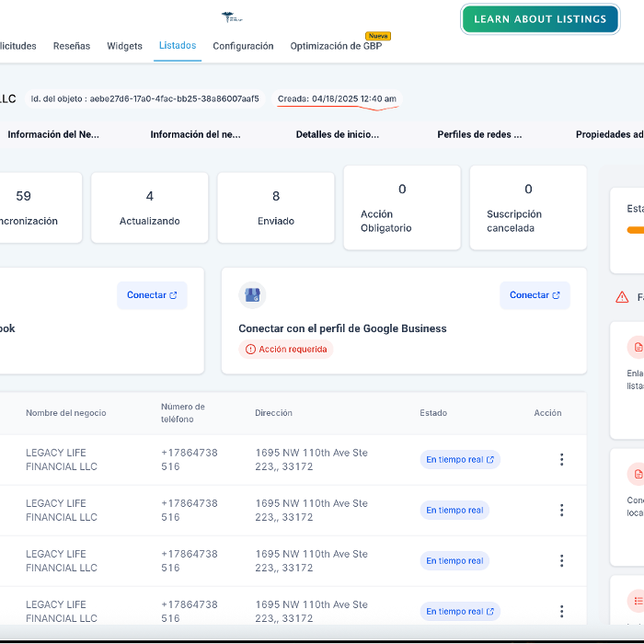Click the top red document icon in the right panel

tap(637, 347)
